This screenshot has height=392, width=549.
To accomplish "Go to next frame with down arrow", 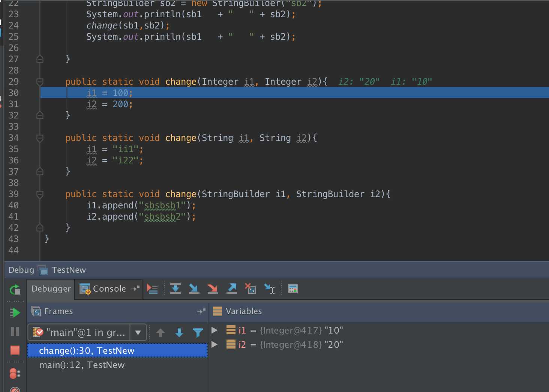I will tap(179, 332).
